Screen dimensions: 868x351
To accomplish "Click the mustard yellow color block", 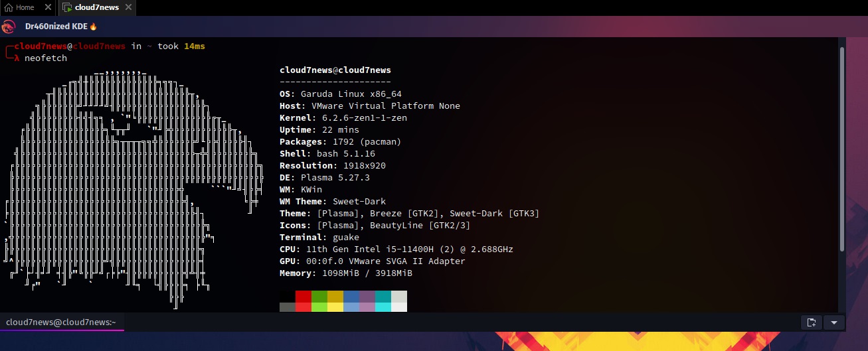I will tap(335, 297).
